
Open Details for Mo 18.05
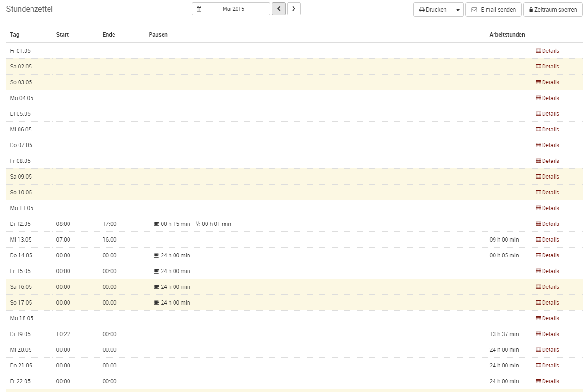coord(548,318)
